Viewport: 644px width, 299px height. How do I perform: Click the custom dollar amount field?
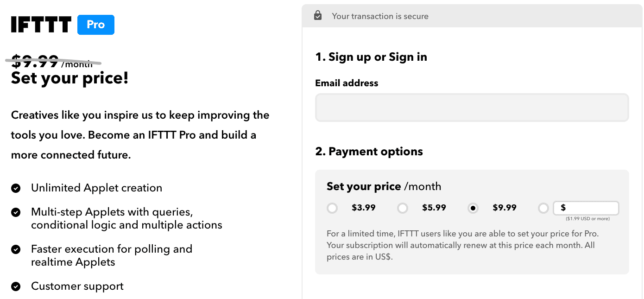(x=586, y=208)
